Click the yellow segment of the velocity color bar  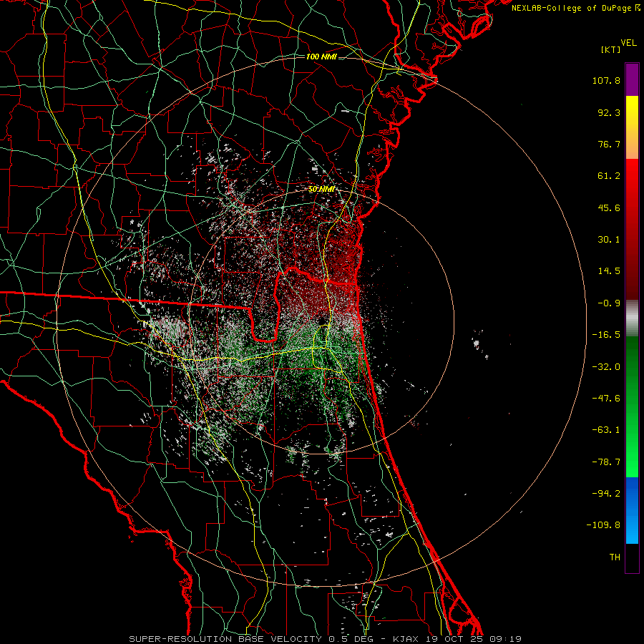click(632, 127)
